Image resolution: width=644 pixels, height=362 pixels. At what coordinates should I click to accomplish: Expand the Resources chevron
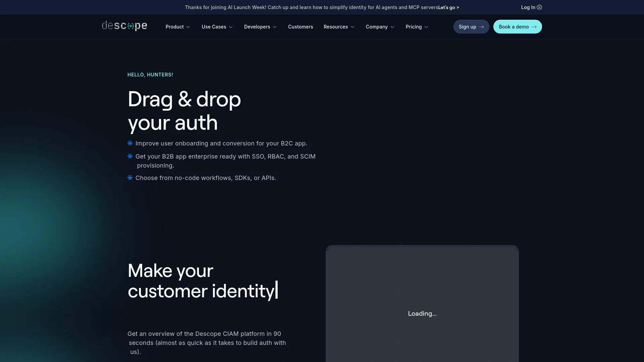click(353, 27)
